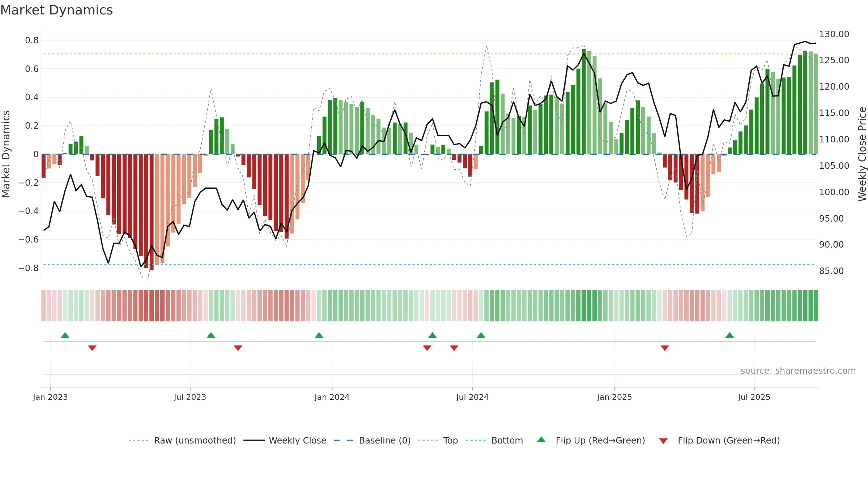Click the 90.00 price tick on right axis
Image resolution: width=868 pixels, height=488 pixels.
pos(831,245)
